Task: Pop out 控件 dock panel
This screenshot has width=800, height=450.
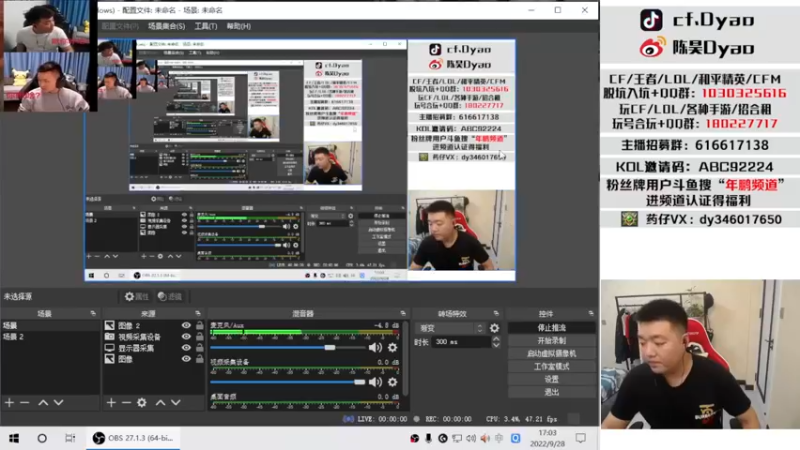Action: coord(591,313)
